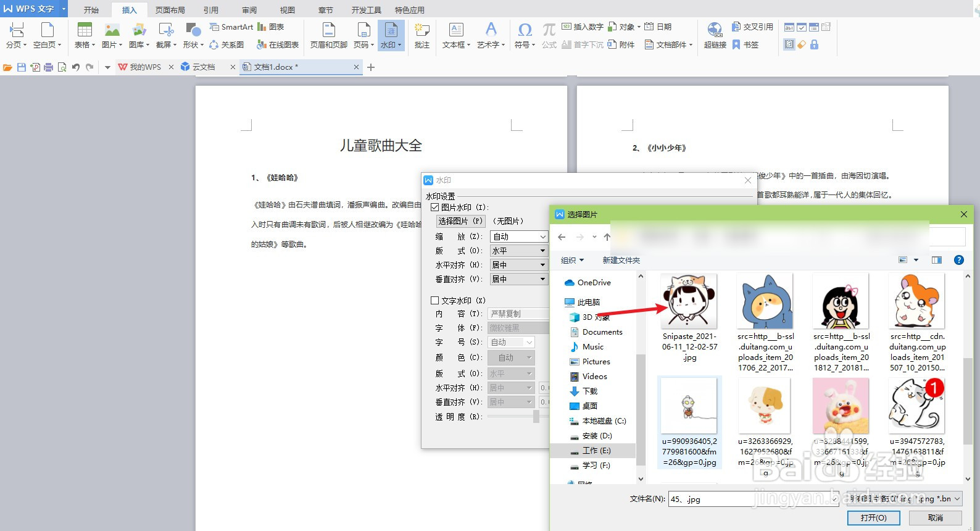The width and height of the screenshot is (980, 531).
Task: Click the Cancel (取消) button
Action: [936, 518]
